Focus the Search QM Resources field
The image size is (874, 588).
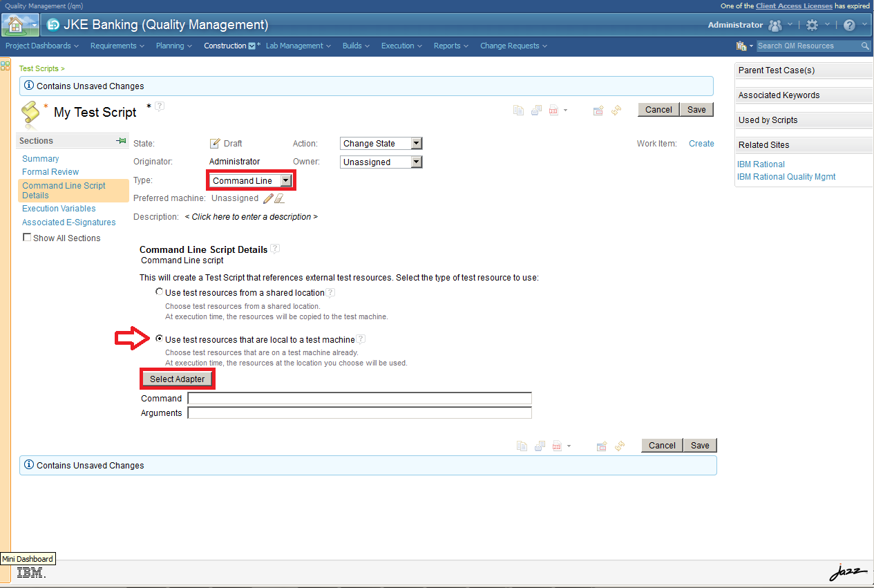pos(808,46)
